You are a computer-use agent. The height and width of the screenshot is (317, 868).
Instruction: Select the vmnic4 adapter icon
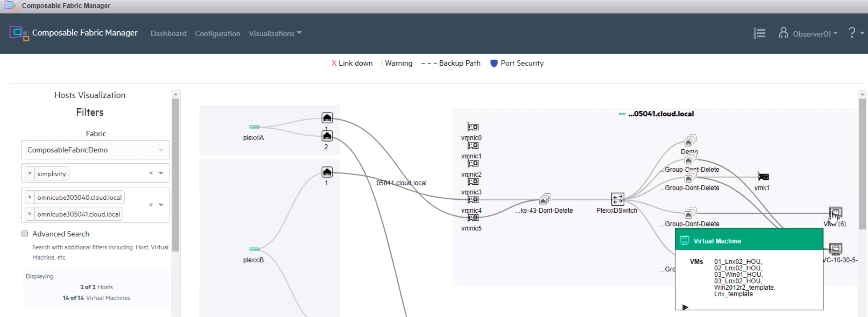point(472,200)
